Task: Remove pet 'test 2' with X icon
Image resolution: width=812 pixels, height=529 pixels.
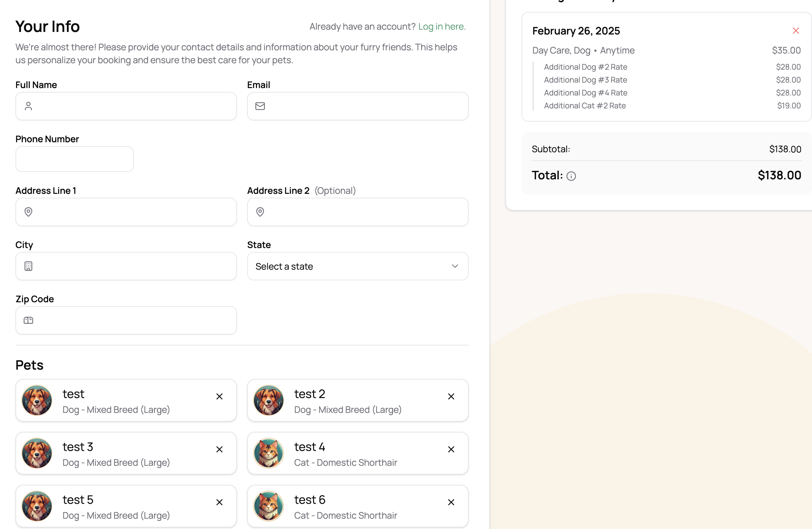Action: click(451, 396)
